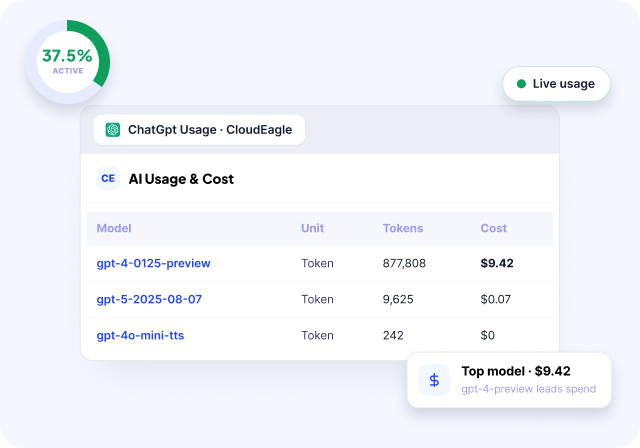
Task: Open the gpt-4o-mini-tts model link
Action: [x=140, y=335]
